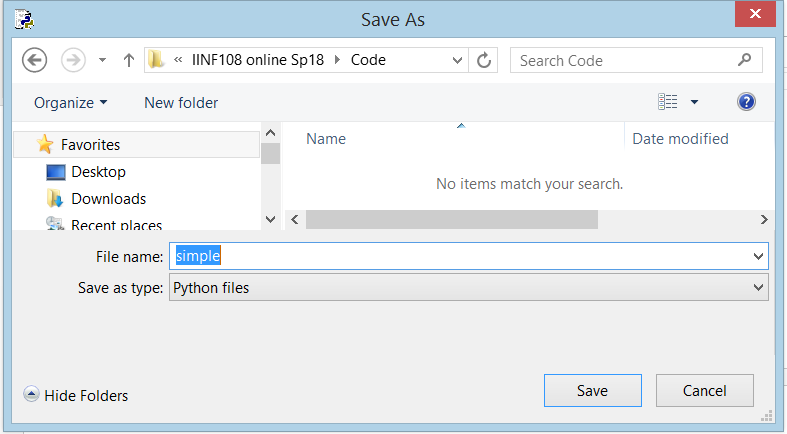Click the Python IDLE window icon
The height and width of the screenshot is (434, 787).
(x=24, y=20)
